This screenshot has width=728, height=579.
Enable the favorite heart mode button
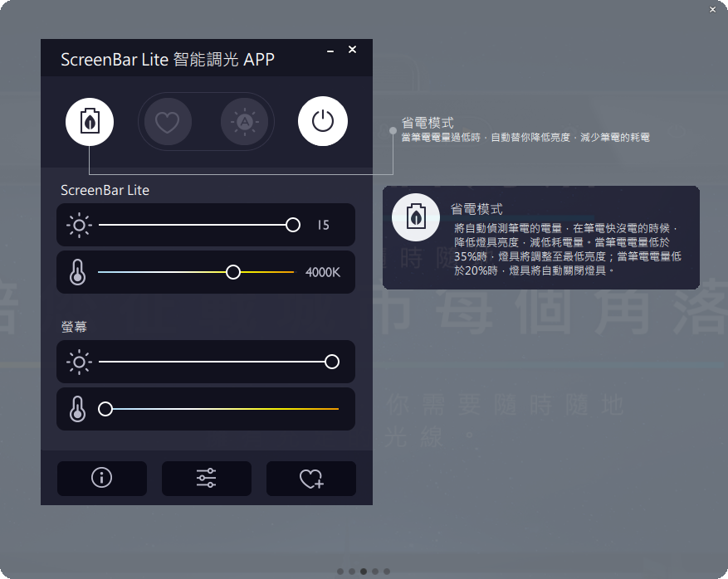pyautogui.click(x=168, y=122)
